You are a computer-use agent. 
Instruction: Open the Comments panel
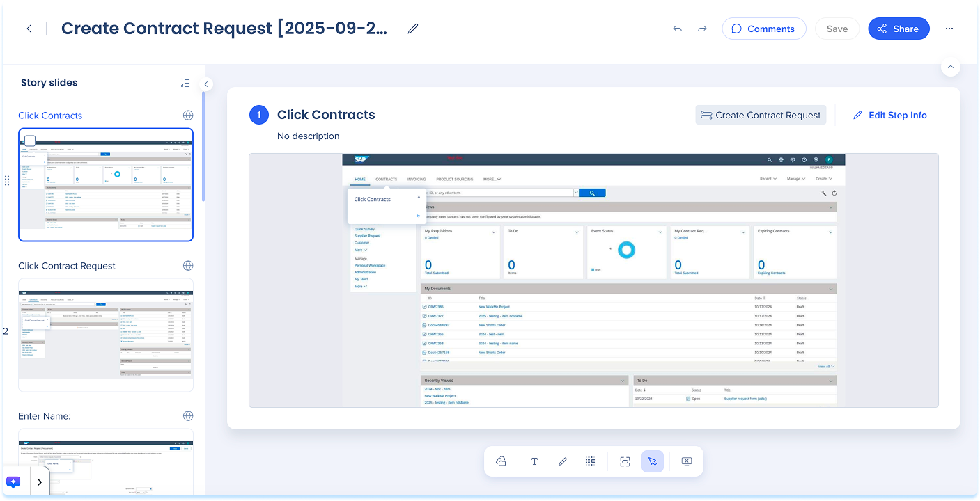pyautogui.click(x=763, y=29)
